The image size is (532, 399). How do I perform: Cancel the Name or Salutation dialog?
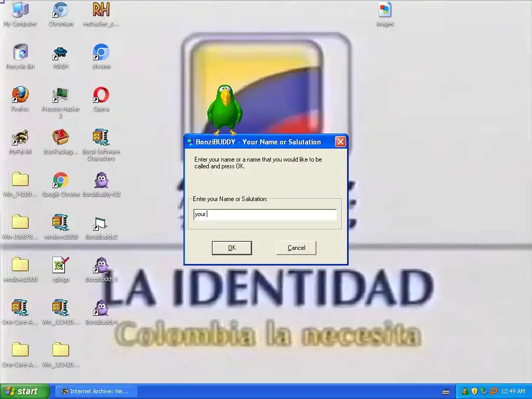[x=296, y=248]
